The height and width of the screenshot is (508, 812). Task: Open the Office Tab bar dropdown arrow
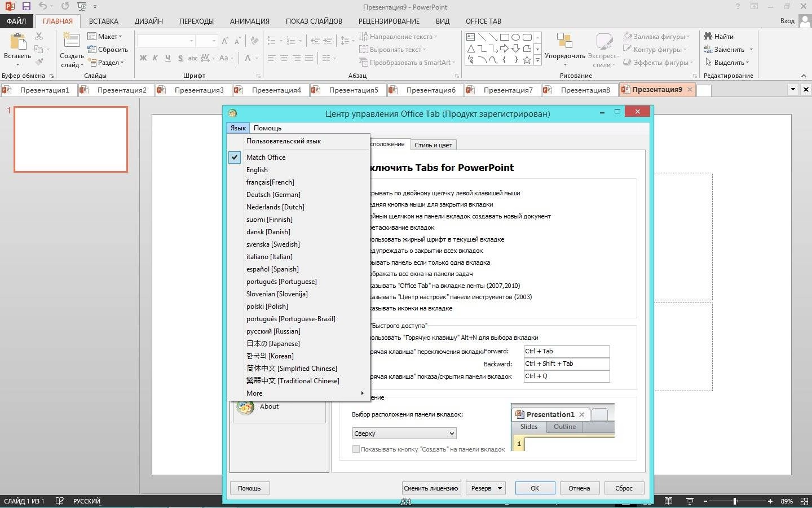tap(793, 89)
